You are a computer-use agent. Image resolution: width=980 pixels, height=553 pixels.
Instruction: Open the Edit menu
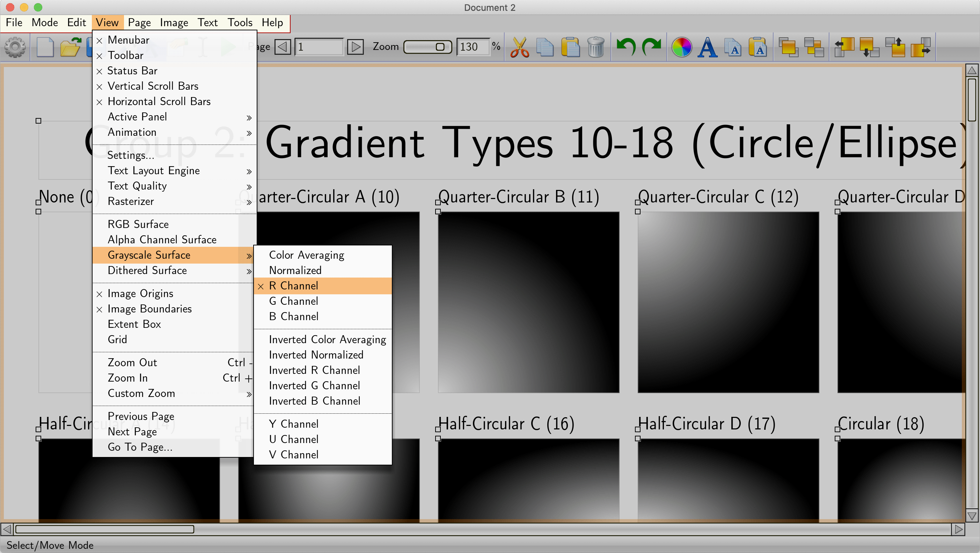coord(76,22)
